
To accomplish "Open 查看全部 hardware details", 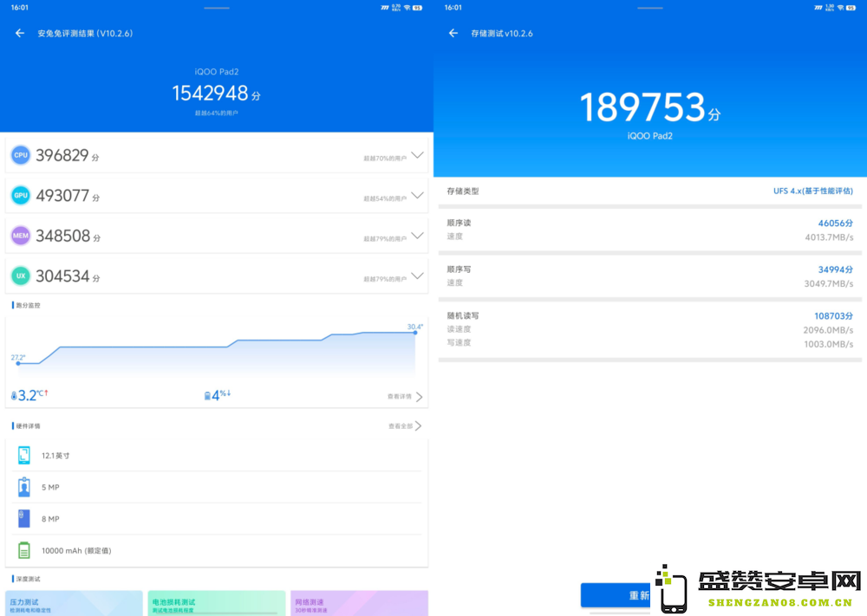I will (405, 426).
